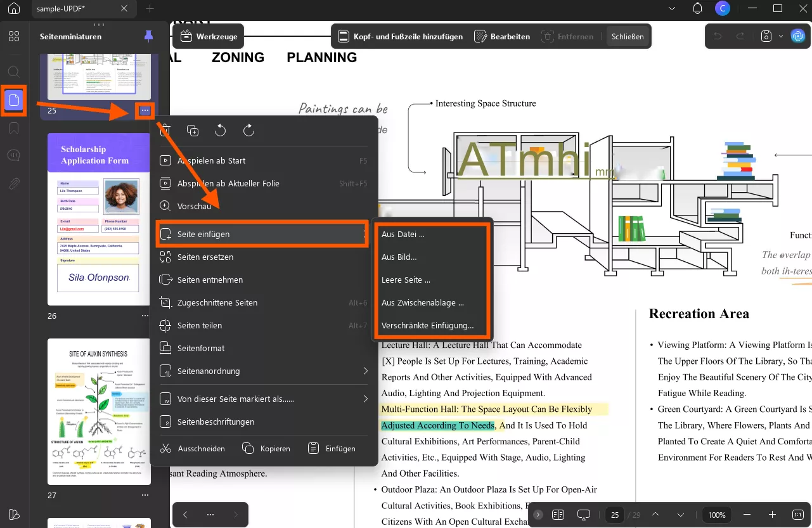Viewport: 812px width, 528px height.
Task: Select the Search icon in left sidebar
Action: coord(14,72)
